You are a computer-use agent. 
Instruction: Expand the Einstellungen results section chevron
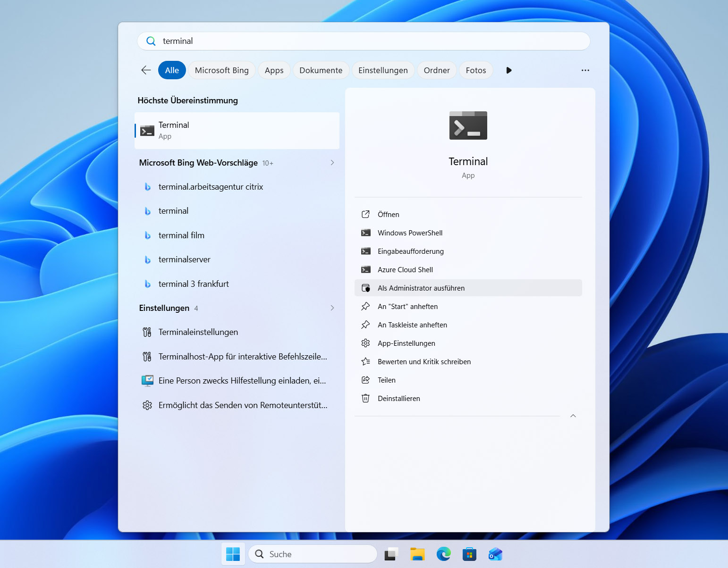point(332,308)
